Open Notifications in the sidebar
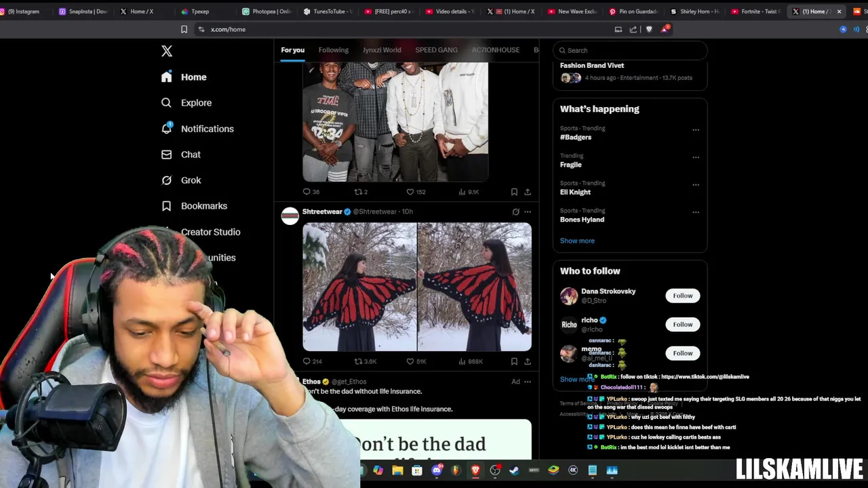The height and width of the screenshot is (488, 868). (197, 129)
